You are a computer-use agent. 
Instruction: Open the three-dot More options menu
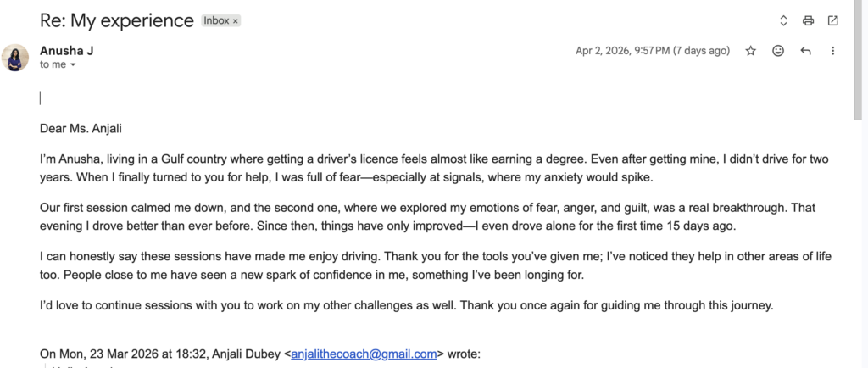tap(833, 51)
